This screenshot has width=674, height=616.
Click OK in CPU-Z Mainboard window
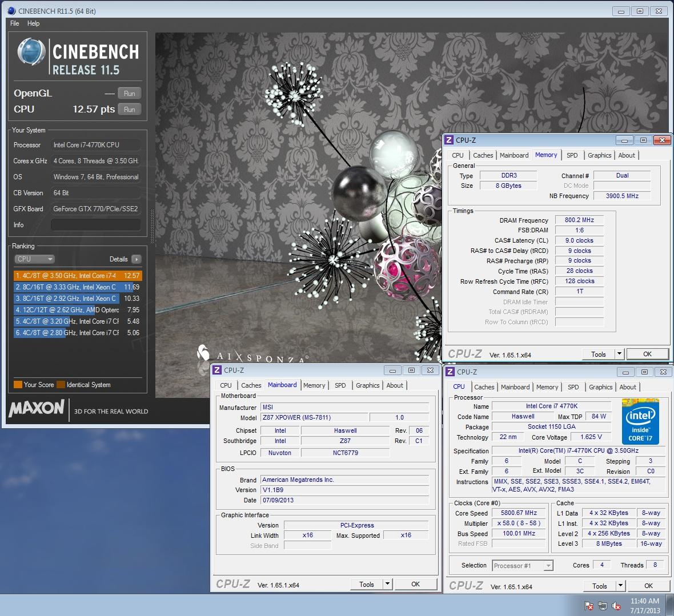pyautogui.click(x=415, y=584)
